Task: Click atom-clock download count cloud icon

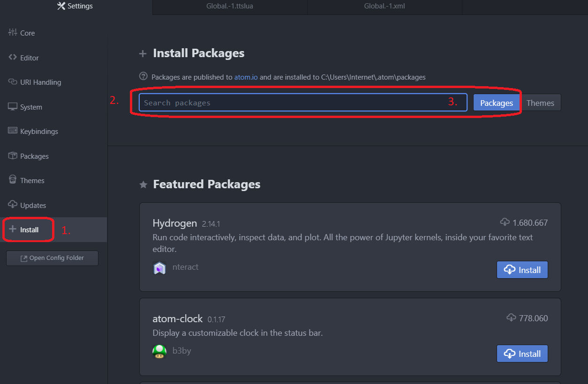Action: point(512,318)
